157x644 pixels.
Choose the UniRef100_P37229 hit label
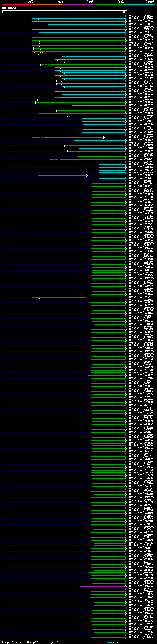point(141,111)
